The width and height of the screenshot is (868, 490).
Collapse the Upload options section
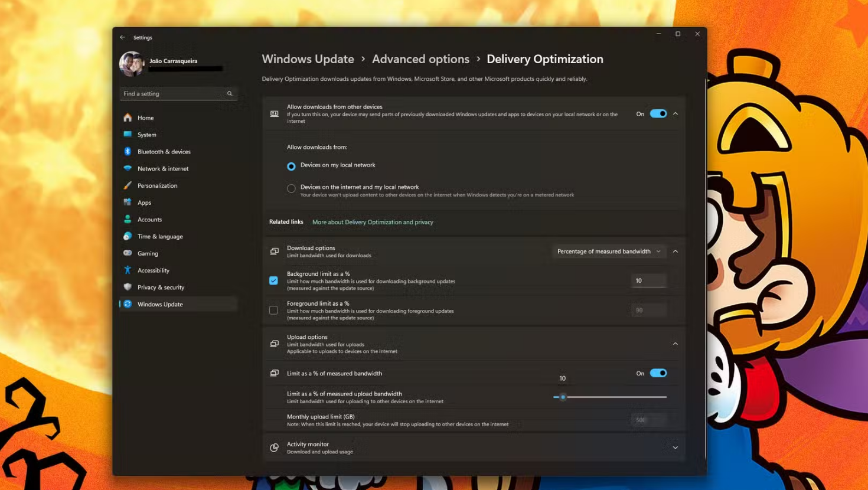click(676, 344)
